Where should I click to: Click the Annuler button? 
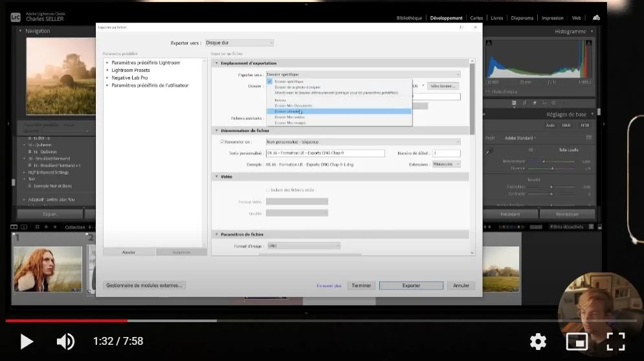[461, 285]
